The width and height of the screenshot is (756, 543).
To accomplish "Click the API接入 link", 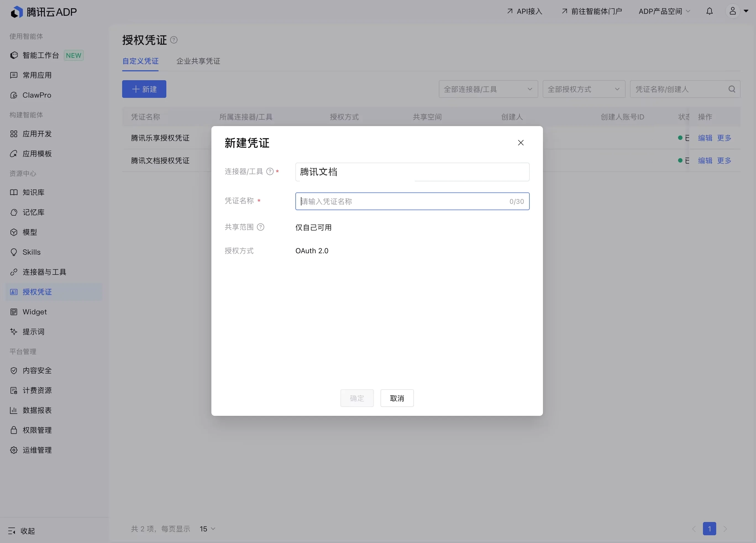I will tap(525, 11).
